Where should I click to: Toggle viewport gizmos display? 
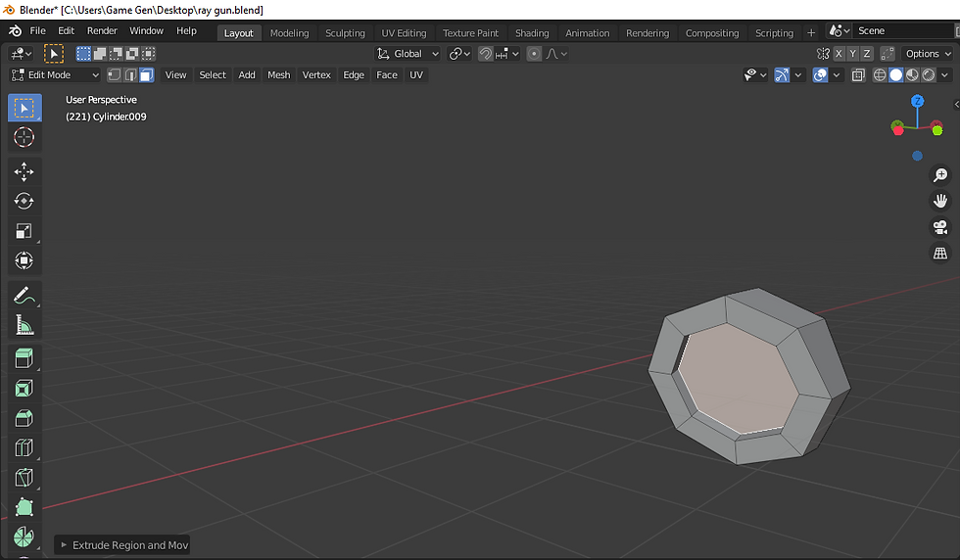782,74
